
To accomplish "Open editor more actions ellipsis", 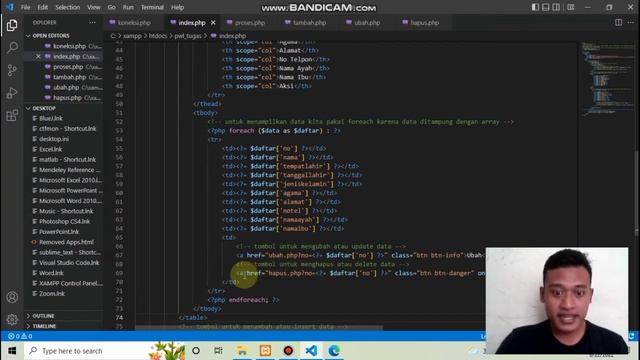I will tap(631, 22).
